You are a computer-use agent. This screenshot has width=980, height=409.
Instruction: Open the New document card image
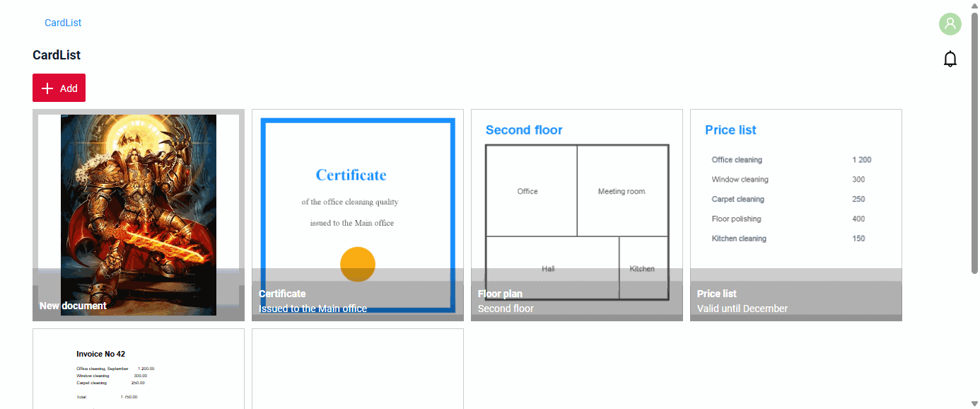(x=139, y=215)
